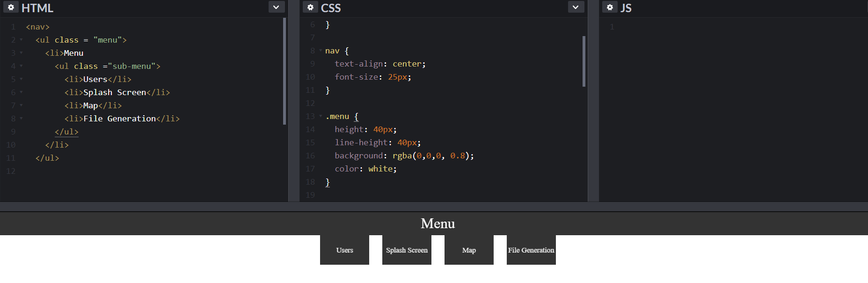This screenshot has height=283, width=868.
Task: Toggle fold arrow on HTML line 7
Action: 21,105
